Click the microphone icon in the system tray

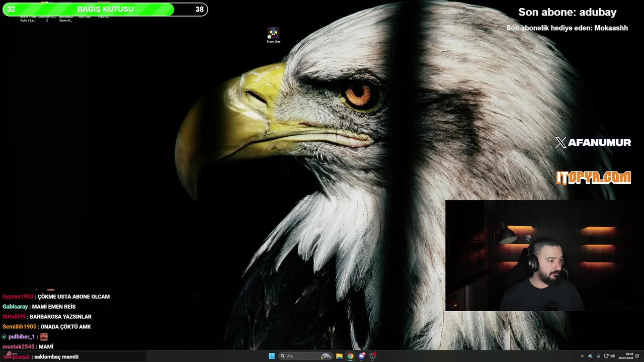(x=598, y=356)
